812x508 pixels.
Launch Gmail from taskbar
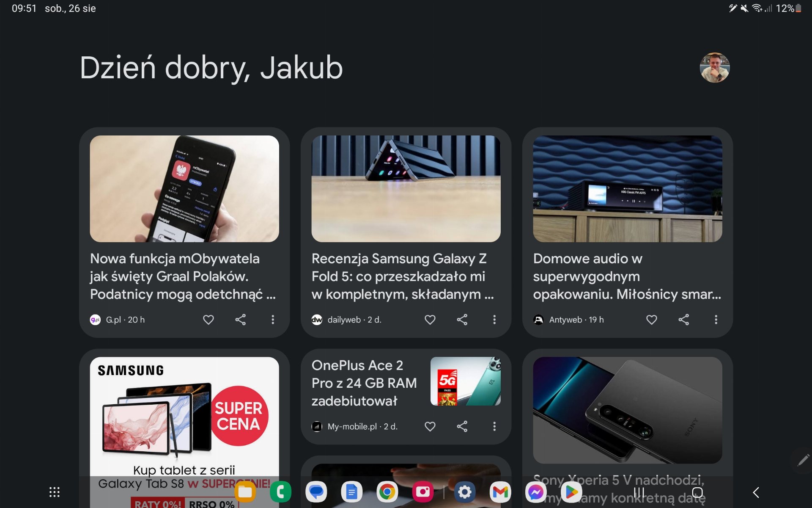pyautogui.click(x=500, y=492)
